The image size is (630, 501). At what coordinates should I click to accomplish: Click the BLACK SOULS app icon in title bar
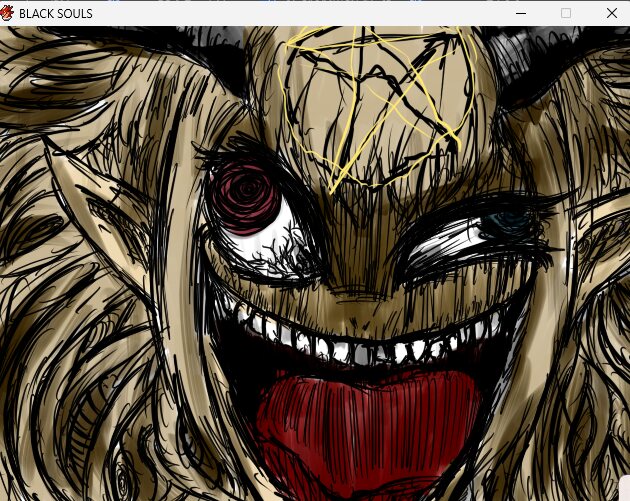pyautogui.click(x=6, y=13)
